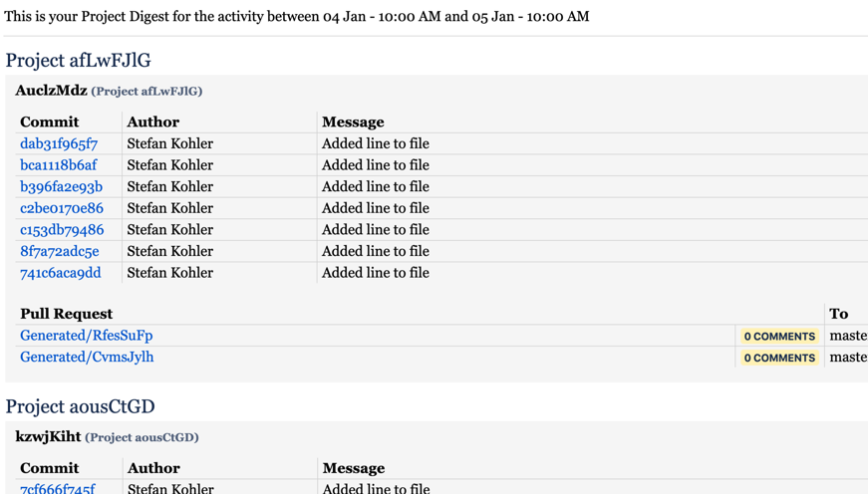Viewport: 868px width, 494px height.
Task: View commit b396fa2e93b
Action: [61, 187]
